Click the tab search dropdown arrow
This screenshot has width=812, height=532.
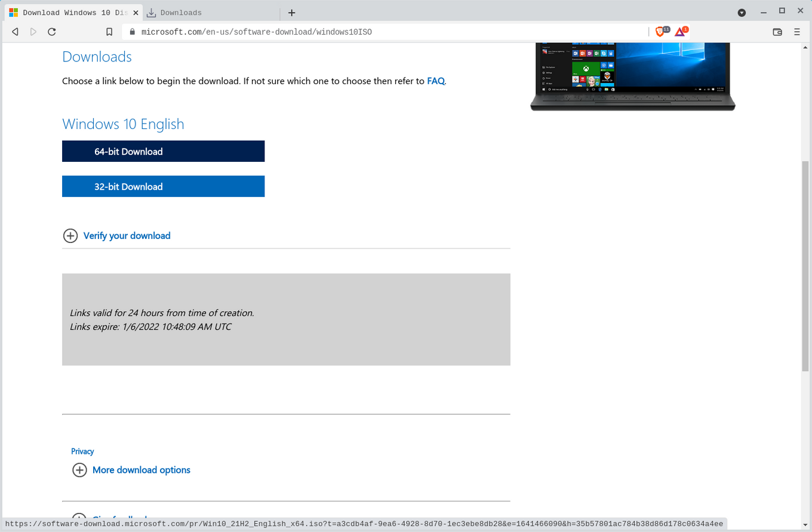[742, 13]
